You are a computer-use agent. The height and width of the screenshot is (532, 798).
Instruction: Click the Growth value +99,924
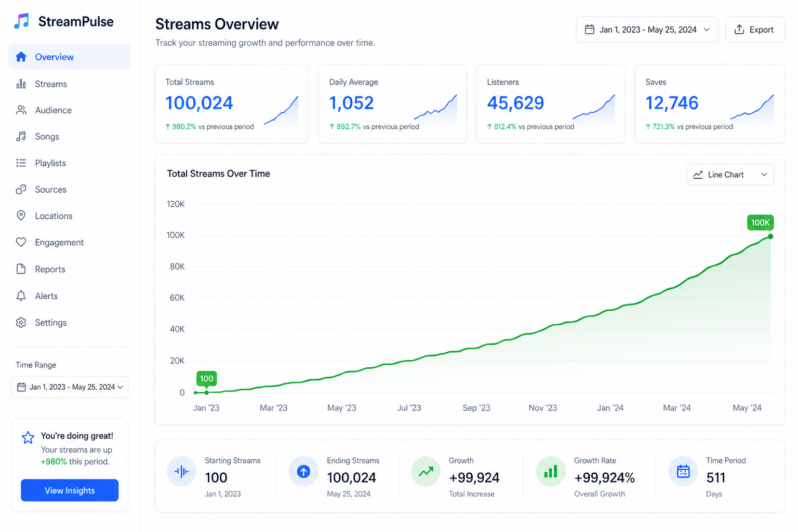coord(474,477)
